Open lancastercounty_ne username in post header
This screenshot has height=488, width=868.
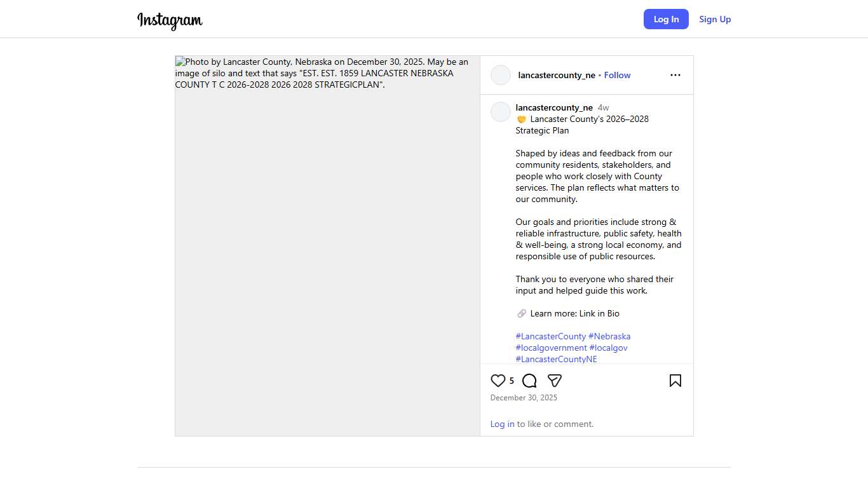tap(557, 75)
